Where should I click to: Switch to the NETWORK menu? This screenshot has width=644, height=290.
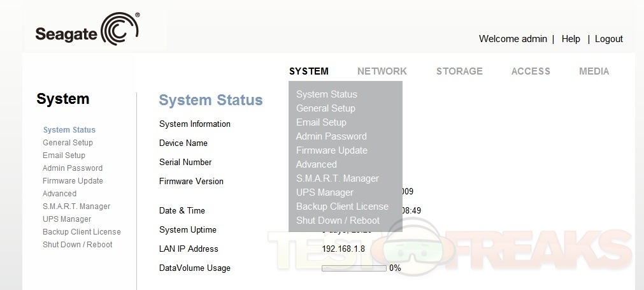382,71
